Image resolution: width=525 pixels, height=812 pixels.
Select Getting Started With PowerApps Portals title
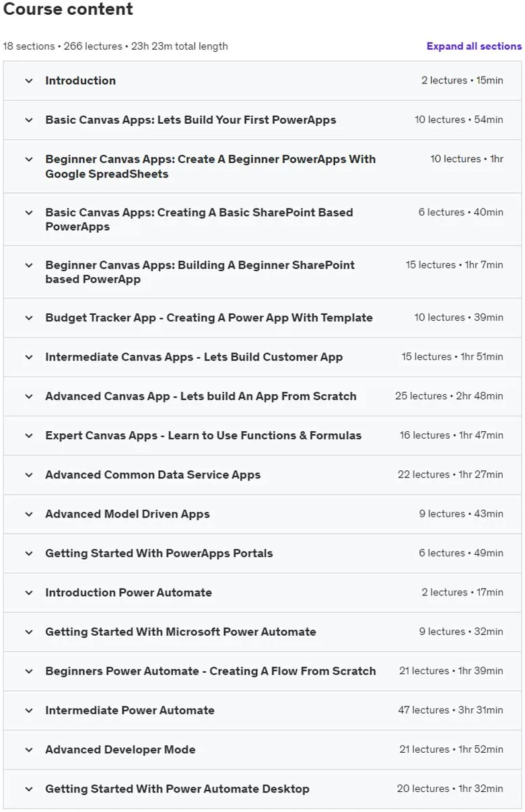pos(159,553)
